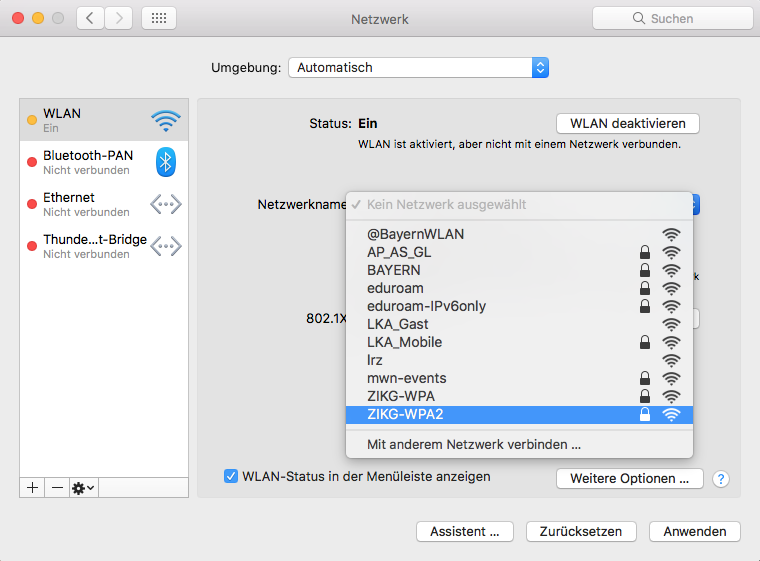
Task: Click the forward navigation arrow
Action: [119, 18]
